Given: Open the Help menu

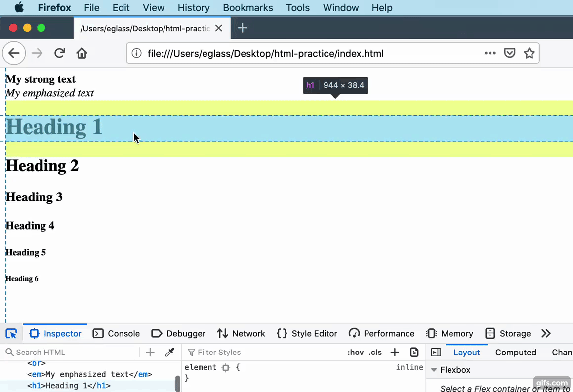Looking at the screenshot, I should click(382, 8).
